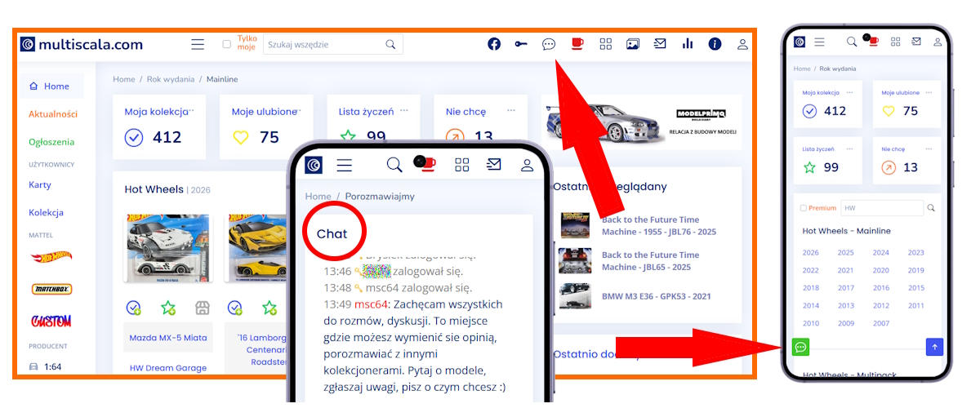Toggle the 'Tylko moje' checkbox
Viewport: 980px width, 408px height.
227,45
